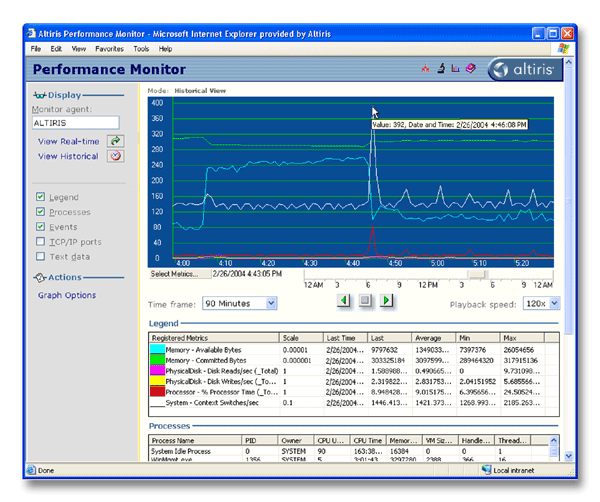Enable the Text data checkbox
600x502 pixels.
40,256
